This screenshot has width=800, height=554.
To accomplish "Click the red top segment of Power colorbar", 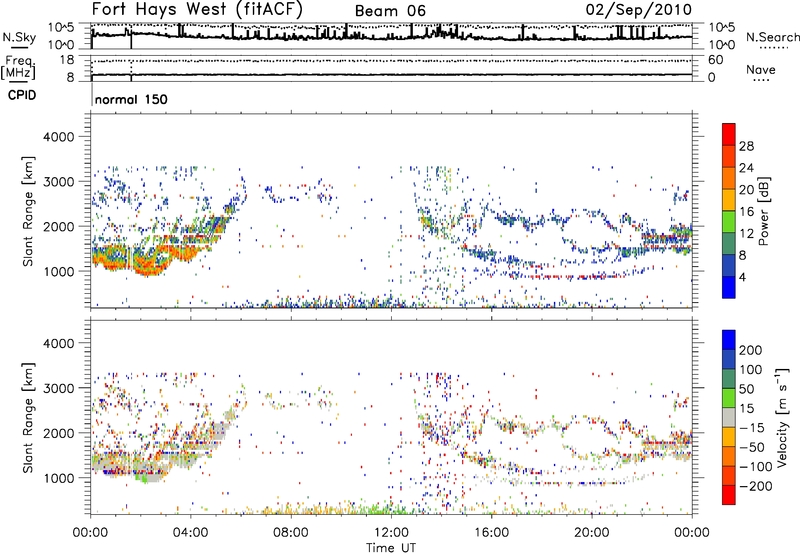I will (x=729, y=135).
